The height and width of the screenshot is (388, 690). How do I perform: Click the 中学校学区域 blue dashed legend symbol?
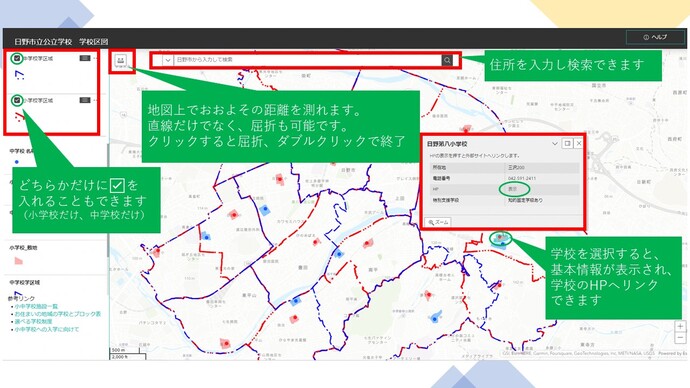(19, 76)
